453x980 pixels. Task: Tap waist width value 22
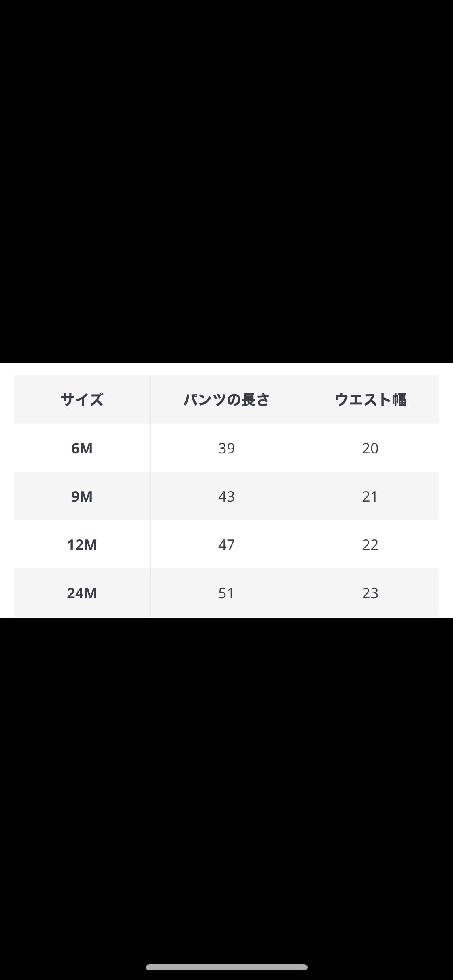370,545
